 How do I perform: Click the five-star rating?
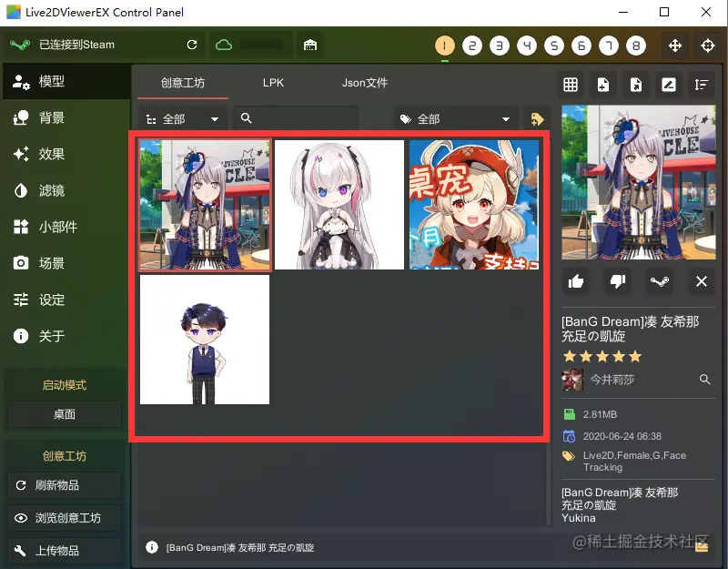(602, 357)
